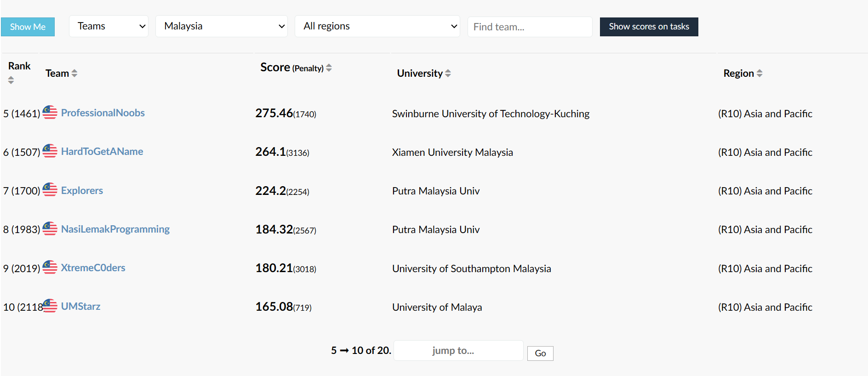The width and height of the screenshot is (868, 376).
Task: Sort by Rank using sort arrows
Action: click(x=11, y=80)
